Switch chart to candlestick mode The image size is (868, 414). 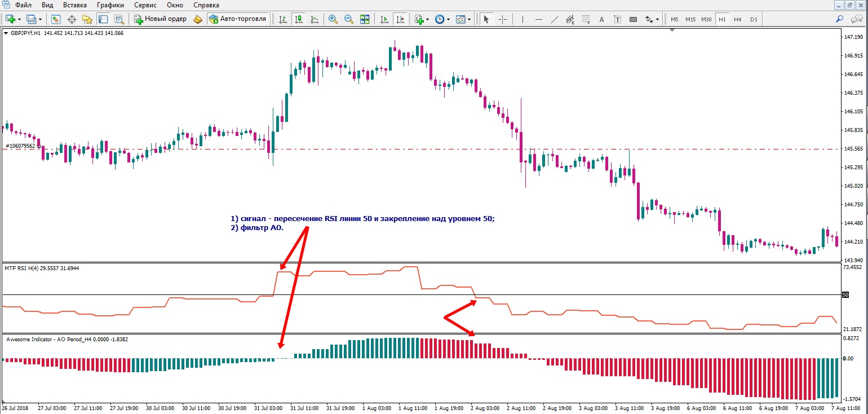click(298, 19)
